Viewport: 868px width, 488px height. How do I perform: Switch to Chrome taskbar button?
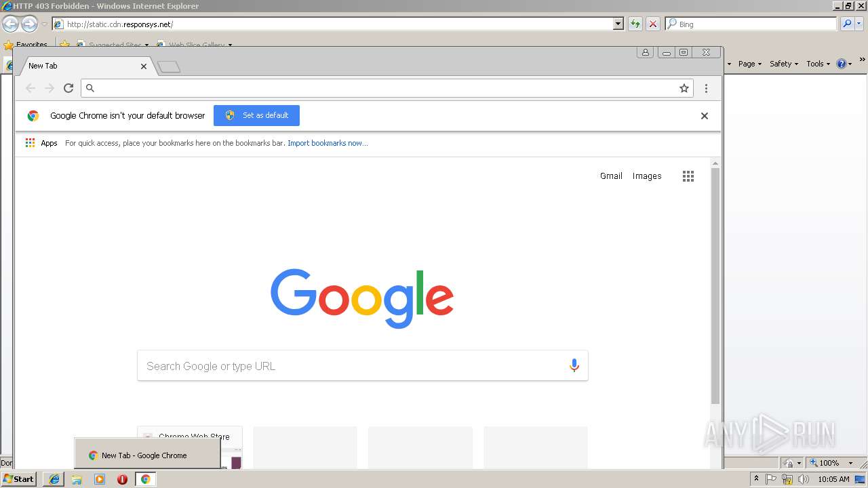click(145, 479)
